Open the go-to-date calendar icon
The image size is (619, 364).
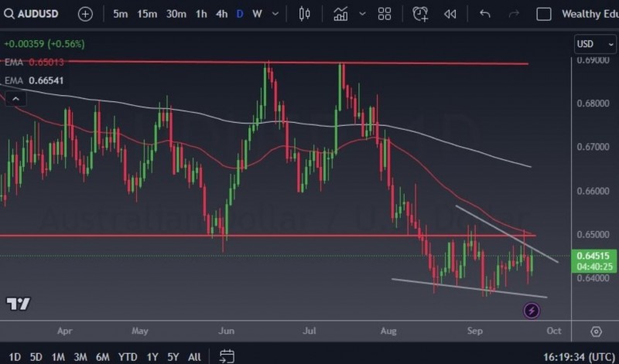[227, 356]
